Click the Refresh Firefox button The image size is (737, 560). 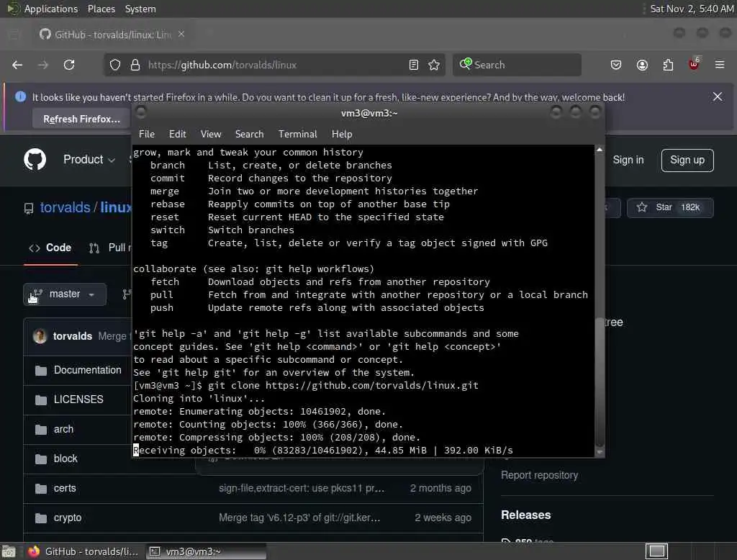[x=81, y=119]
